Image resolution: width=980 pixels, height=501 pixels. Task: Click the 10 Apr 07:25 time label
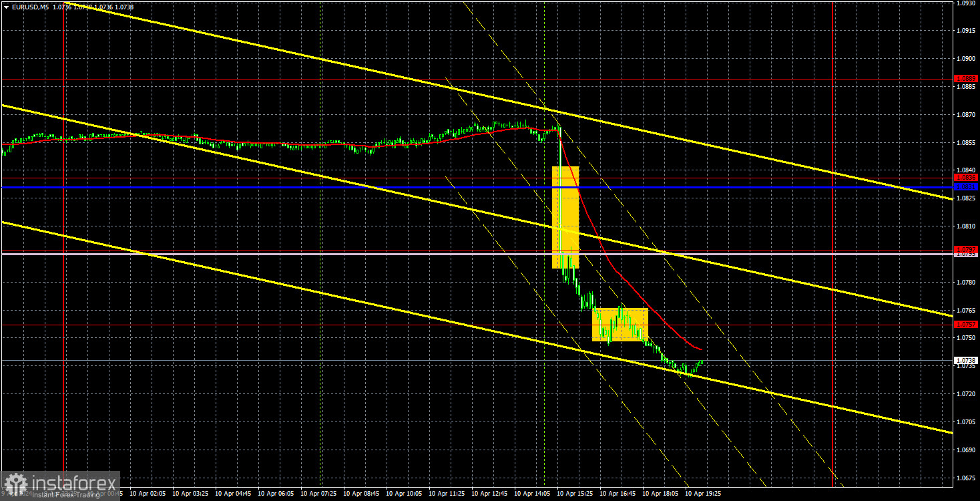click(x=319, y=494)
